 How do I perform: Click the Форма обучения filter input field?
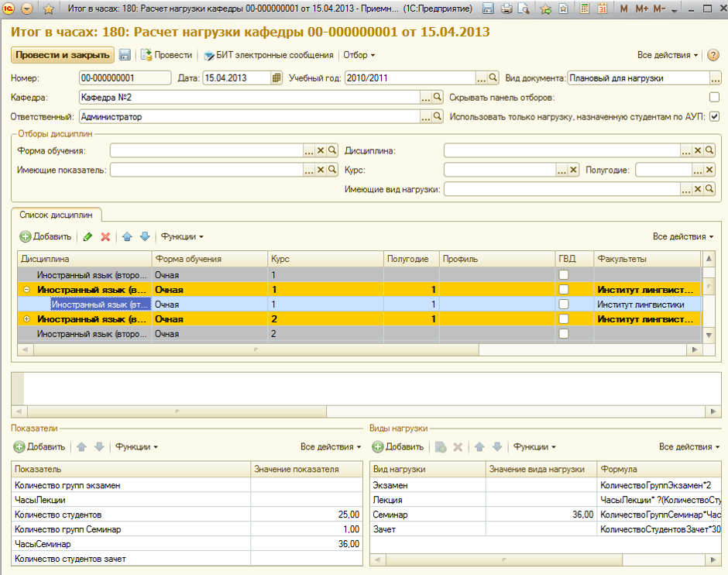[206, 150]
